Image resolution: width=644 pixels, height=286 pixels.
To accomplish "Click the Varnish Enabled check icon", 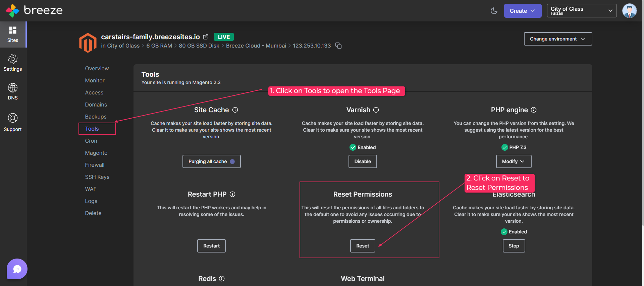I will 353,147.
